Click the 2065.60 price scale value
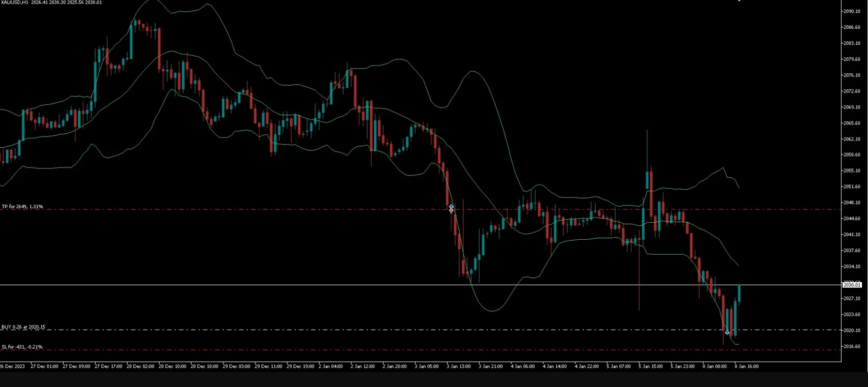868x387 pixels. pos(852,123)
